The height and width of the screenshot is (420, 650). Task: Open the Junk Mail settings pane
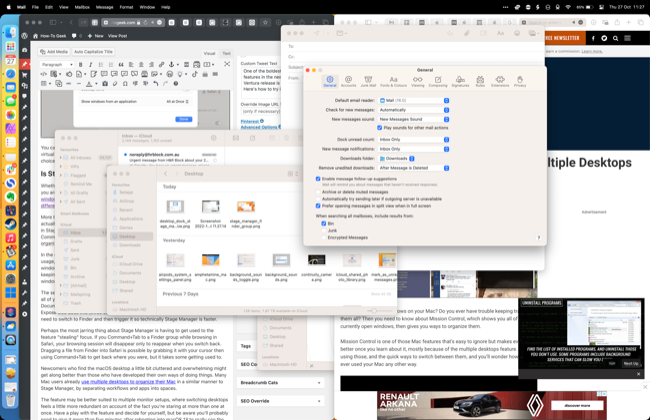(368, 81)
